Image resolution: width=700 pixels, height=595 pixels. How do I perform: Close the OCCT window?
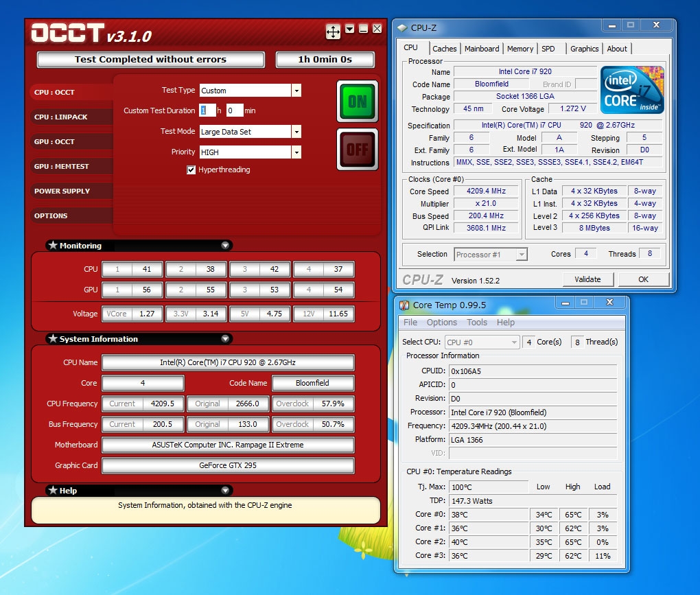pos(377,29)
